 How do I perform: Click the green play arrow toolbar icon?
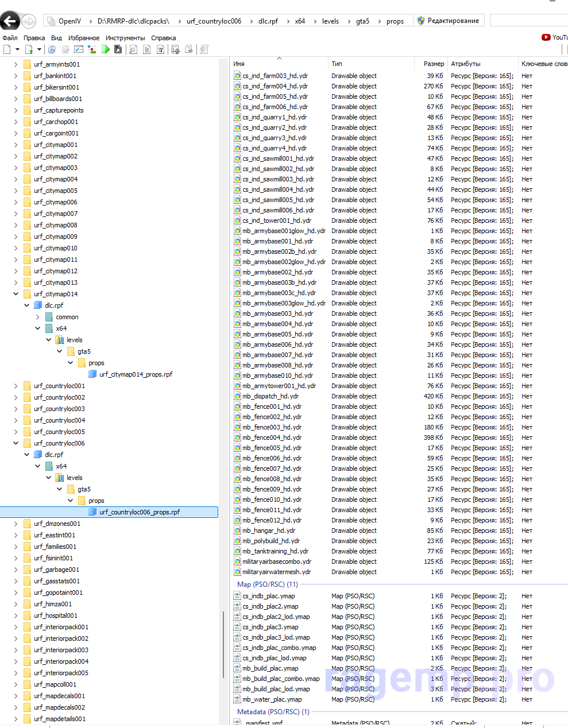click(x=106, y=49)
